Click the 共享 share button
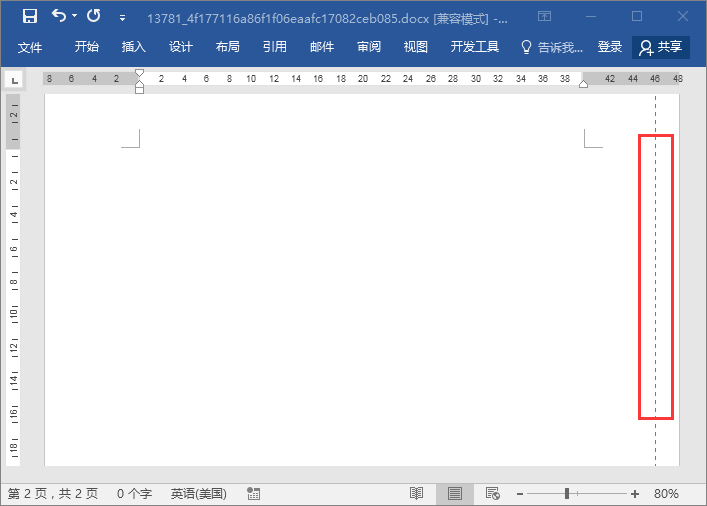Viewport: 707px width, 506px height. click(661, 47)
